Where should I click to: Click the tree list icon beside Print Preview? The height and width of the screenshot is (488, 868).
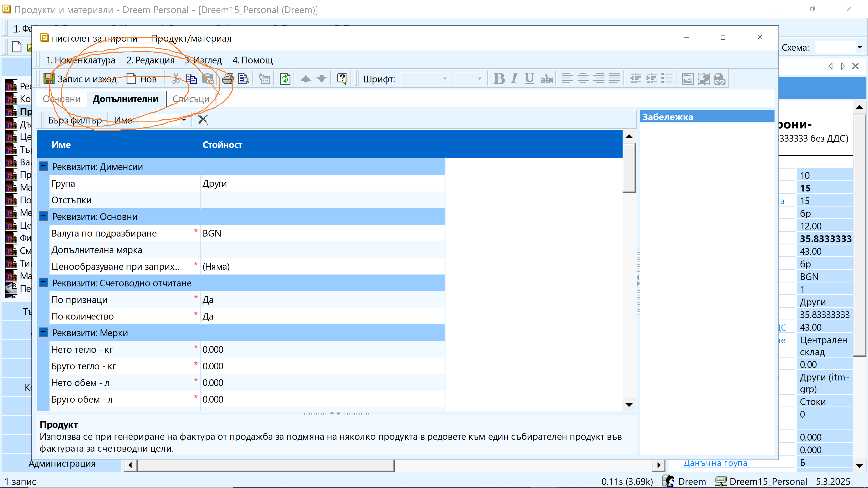(264, 79)
